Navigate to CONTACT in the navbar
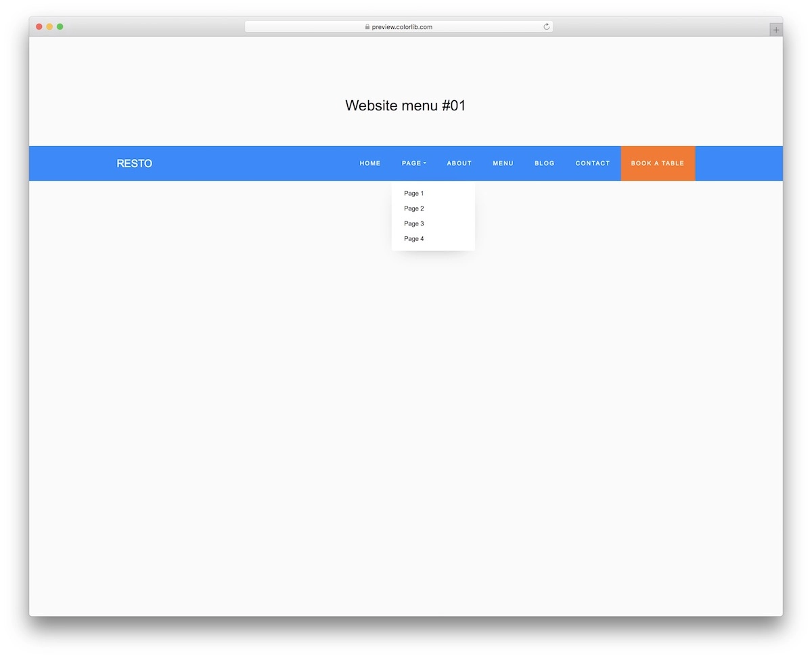The height and width of the screenshot is (658, 812). 593,163
